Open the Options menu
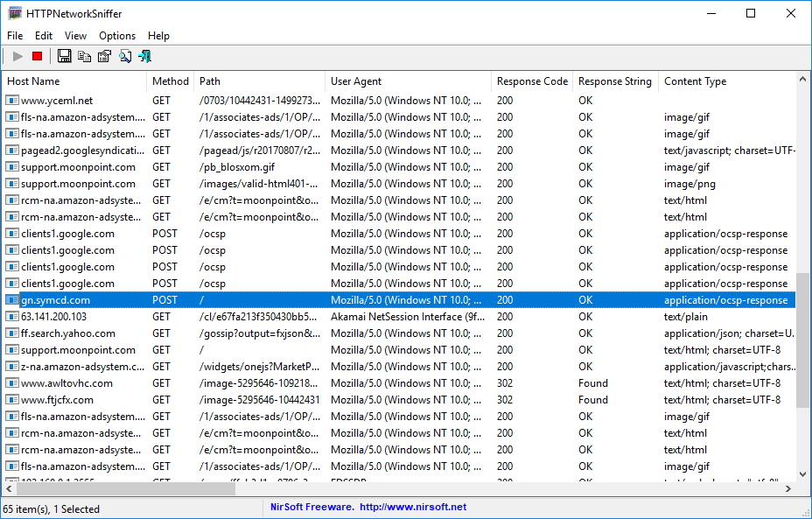 [x=117, y=36]
